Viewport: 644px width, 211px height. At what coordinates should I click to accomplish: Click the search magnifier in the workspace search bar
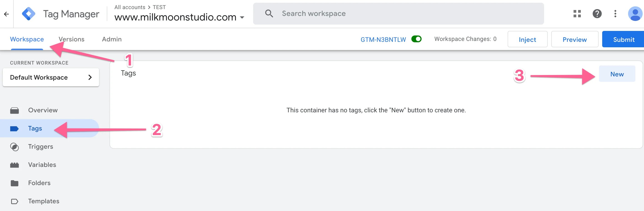pos(269,13)
